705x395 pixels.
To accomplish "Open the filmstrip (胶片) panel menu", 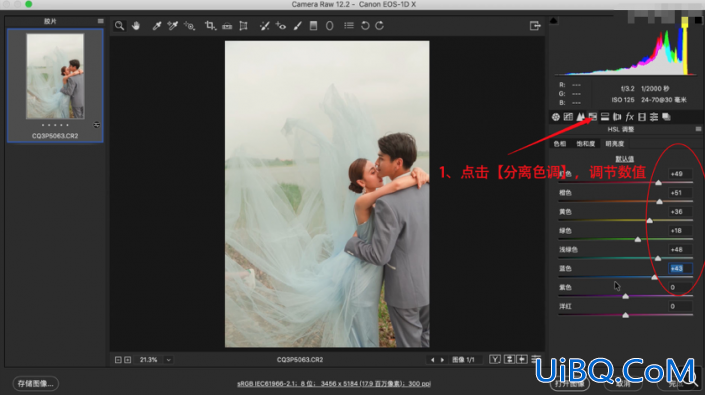I will tap(100, 21).
